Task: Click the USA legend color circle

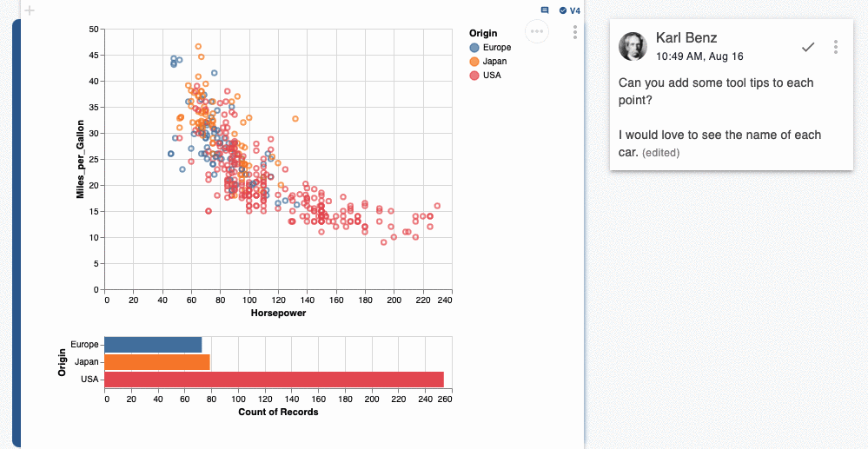Action: point(474,76)
